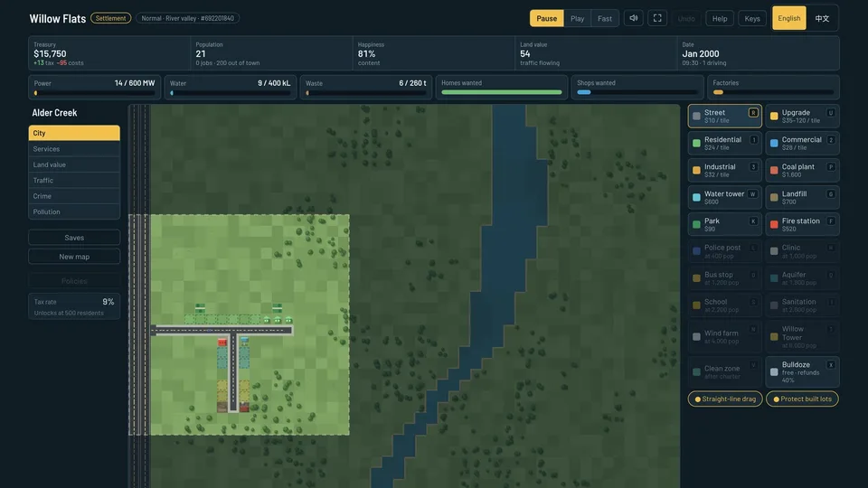Screen dimensions: 868x488
Task: Switch language to English
Action: (x=788, y=18)
